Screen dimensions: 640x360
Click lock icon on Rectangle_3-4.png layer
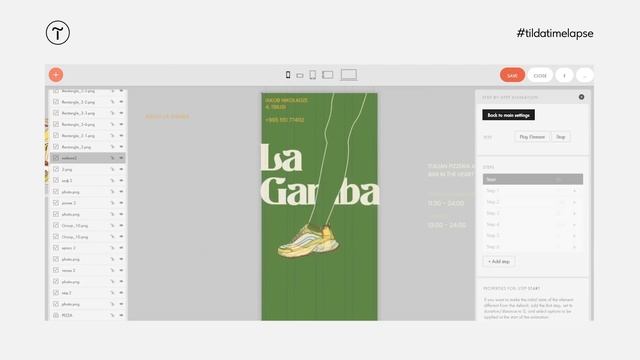point(112,124)
